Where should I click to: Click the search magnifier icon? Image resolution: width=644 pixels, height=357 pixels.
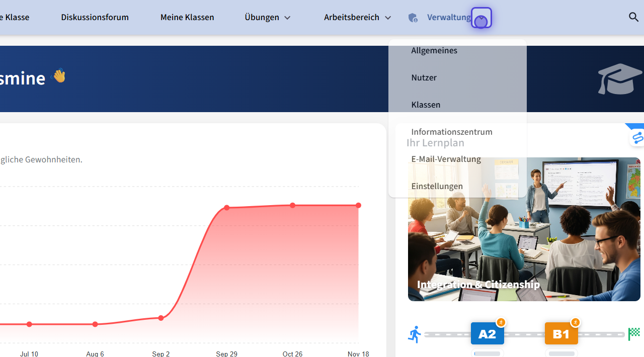[633, 17]
